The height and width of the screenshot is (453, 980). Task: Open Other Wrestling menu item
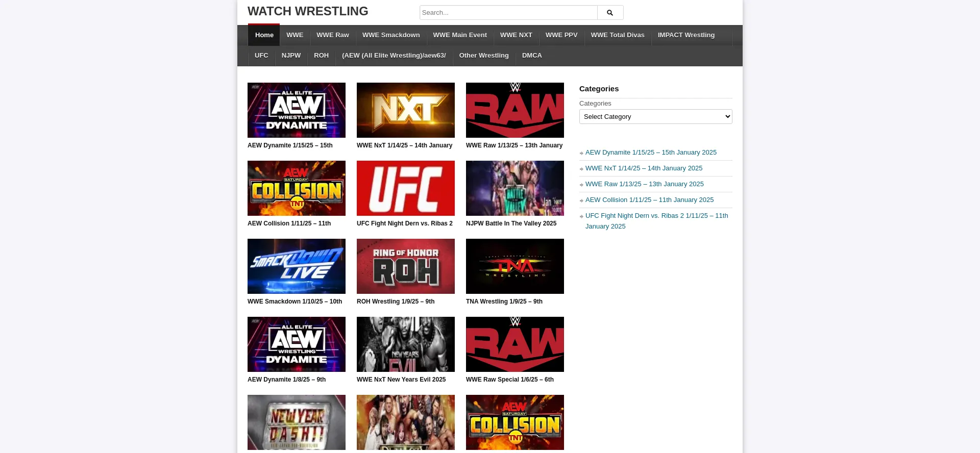click(x=484, y=56)
